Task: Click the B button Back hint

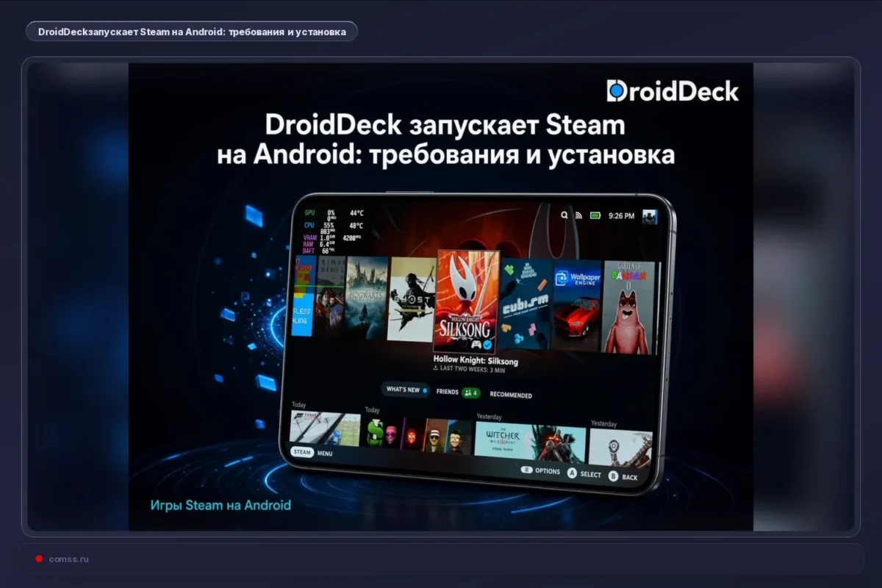Action: [x=623, y=477]
